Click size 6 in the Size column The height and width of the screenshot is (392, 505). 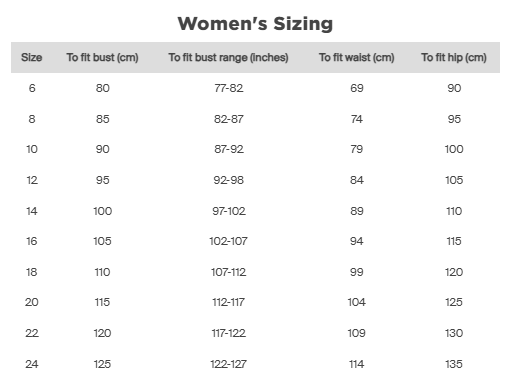pos(32,88)
